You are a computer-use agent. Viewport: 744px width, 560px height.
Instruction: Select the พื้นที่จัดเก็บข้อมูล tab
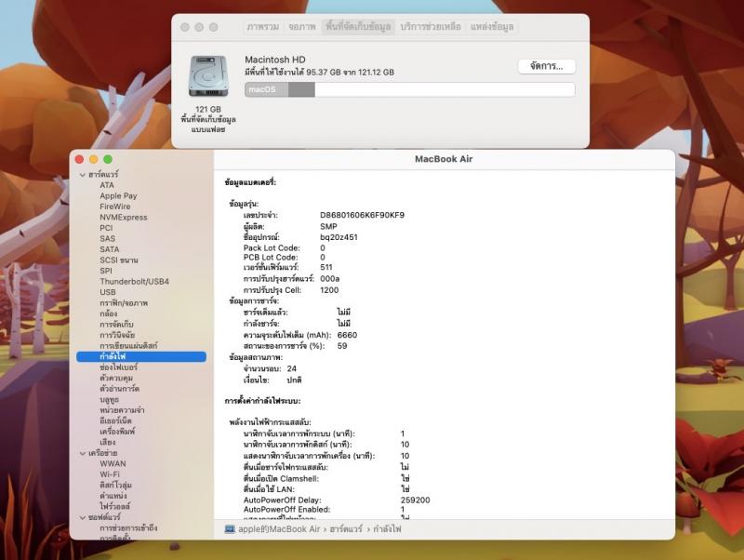tap(358, 27)
